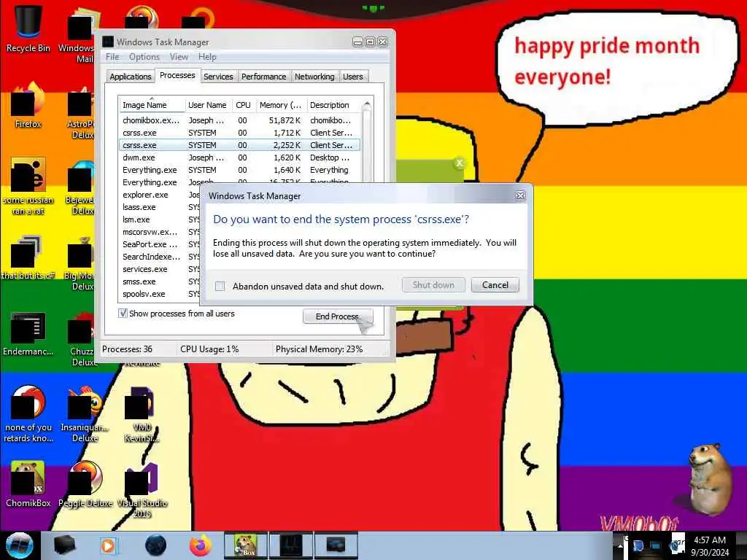Screen dimensions: 747x560
Task: Select the Processes tab
Action: tap(177, 75)
